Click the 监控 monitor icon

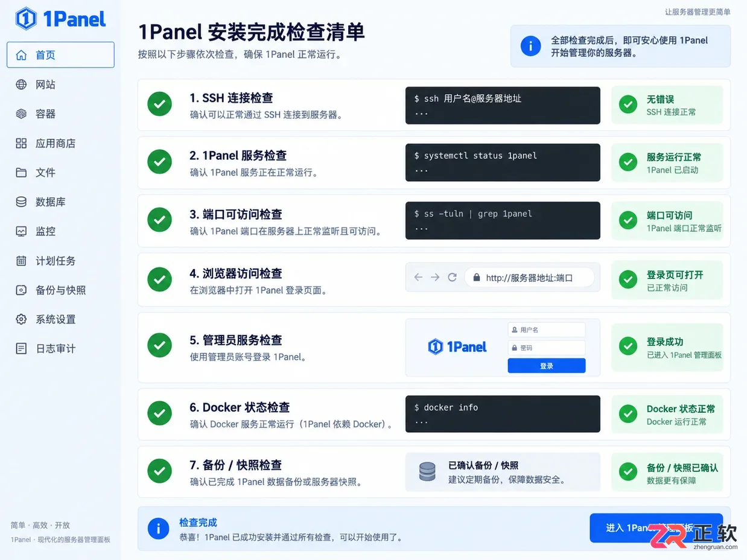pyautogui.click(x=21, y=231)
